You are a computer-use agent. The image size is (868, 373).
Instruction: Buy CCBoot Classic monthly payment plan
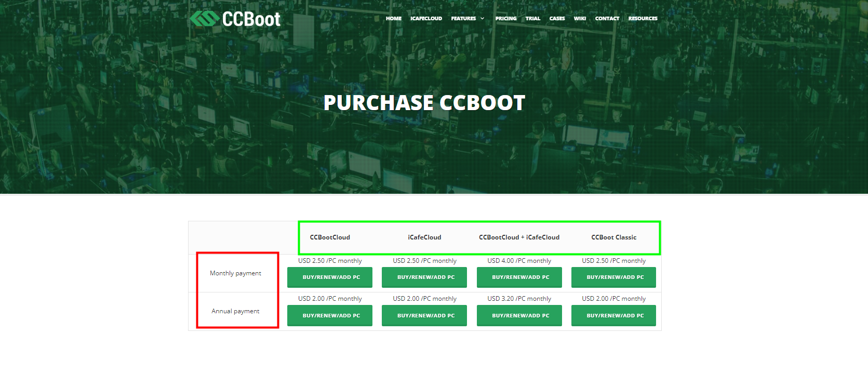(614, 277)
